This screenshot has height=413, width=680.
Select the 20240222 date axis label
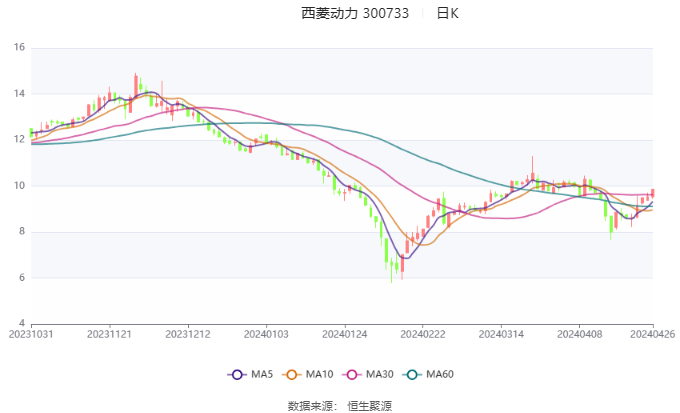pyautogui.click(x=423, y=334)
